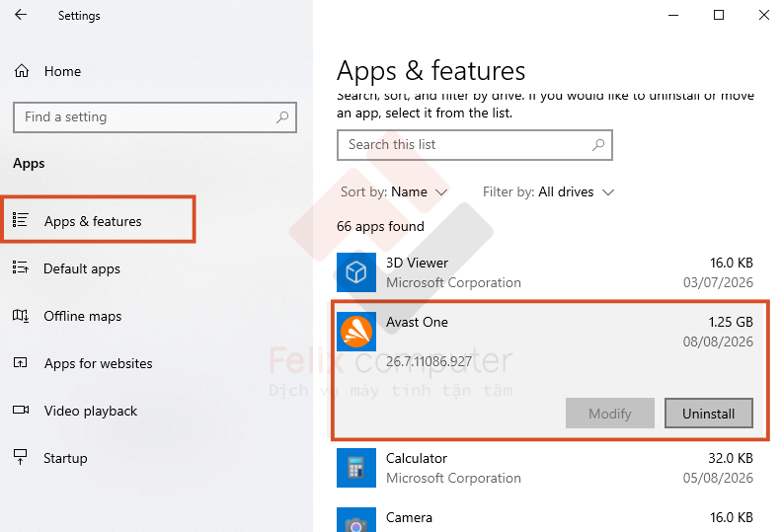Click the Apps & features page heading
This screenshot has width=782, height=532.
430,71
